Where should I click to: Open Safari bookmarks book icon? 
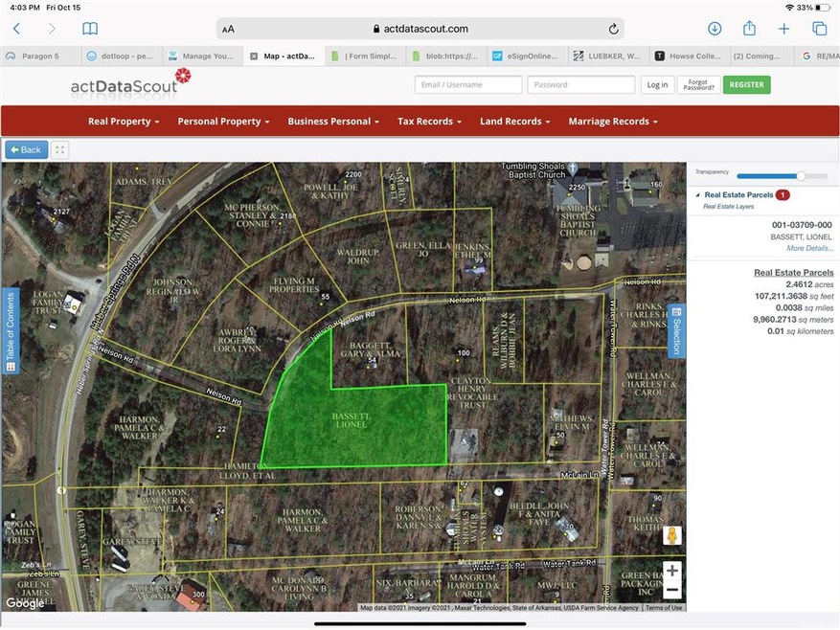[x=90, y=29]
